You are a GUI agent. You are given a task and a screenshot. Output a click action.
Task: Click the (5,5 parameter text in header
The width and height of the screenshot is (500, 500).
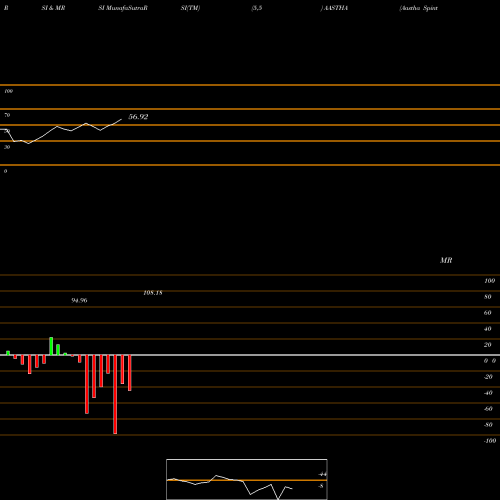257,8
